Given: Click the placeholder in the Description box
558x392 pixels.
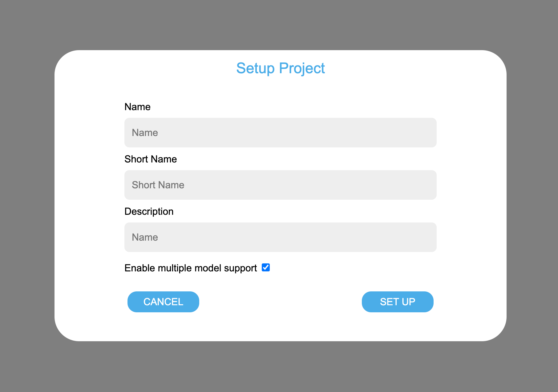Looking at the screenshot, I should coord(145,237).
